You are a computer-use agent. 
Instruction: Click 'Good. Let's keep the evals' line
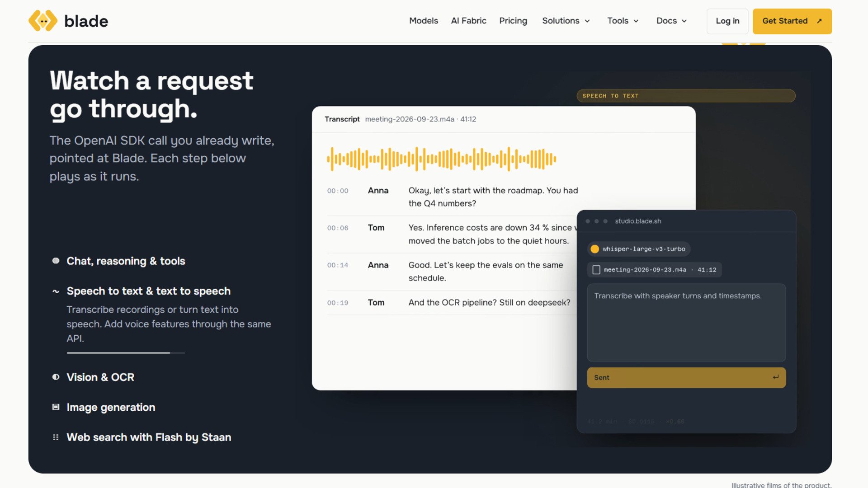point(486,272)
